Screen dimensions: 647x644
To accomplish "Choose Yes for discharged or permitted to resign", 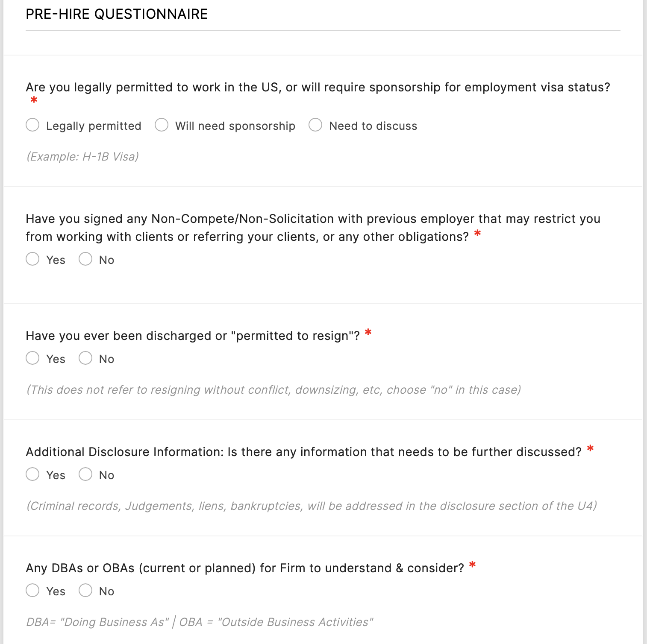I will coord(32,358).
